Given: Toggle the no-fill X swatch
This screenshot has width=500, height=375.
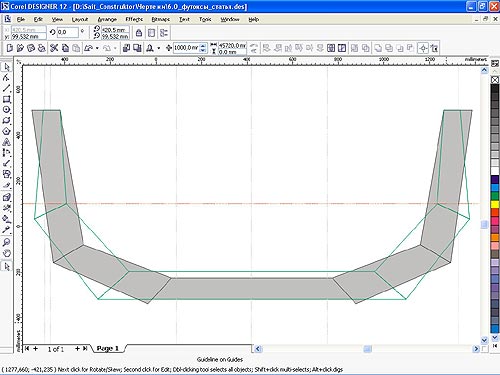Looking at the screenshot, I should [x=495, y=80].
